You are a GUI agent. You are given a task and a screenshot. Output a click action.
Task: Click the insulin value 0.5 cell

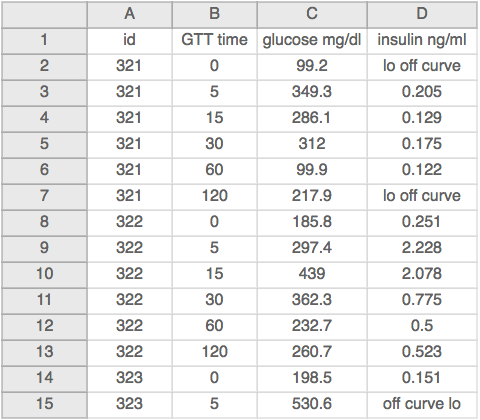tap(422, 327)
